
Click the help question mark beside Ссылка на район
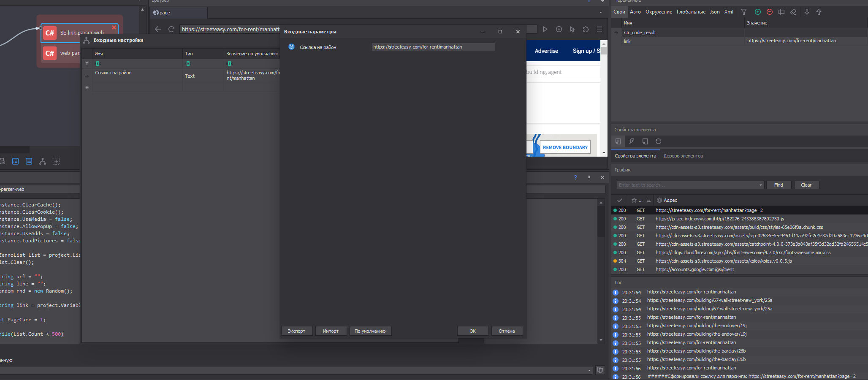coord(291,47)
